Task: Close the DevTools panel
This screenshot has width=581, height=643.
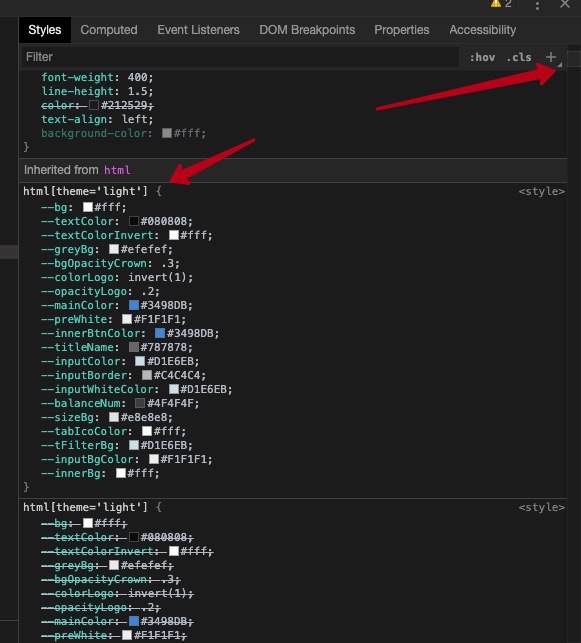Action: (x=565, y=4)
